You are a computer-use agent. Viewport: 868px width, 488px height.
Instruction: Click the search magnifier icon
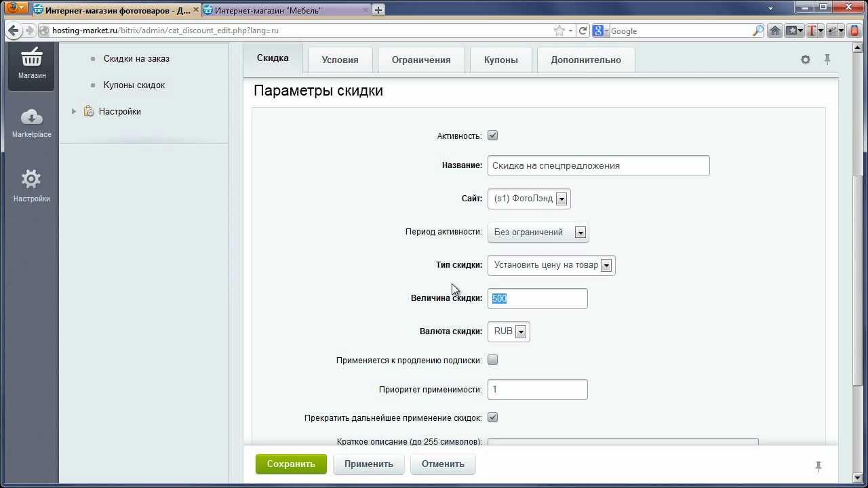[758, 30]
